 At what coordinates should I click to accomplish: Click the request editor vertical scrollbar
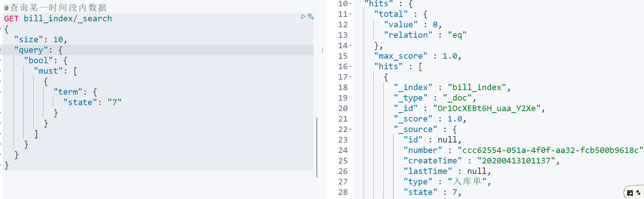[x=317, y=147]
